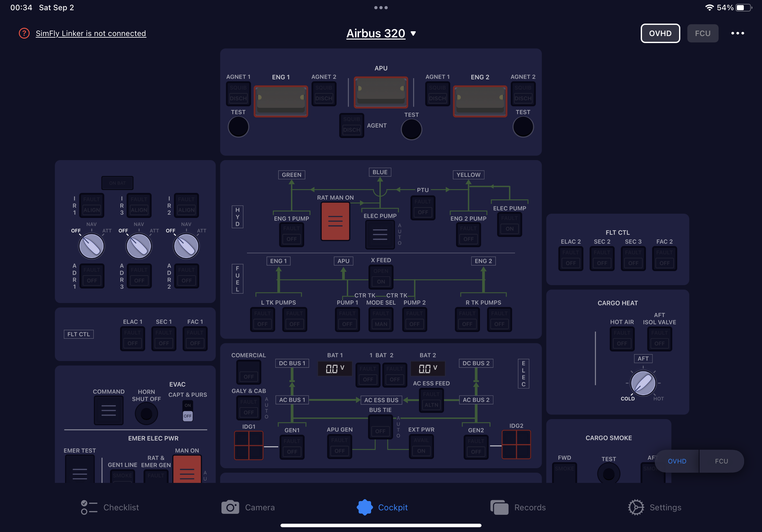Toggle the CTR TK PUMP 1 button
The width and height of the screenshot is (762, 532).
(x=347, y=319)
